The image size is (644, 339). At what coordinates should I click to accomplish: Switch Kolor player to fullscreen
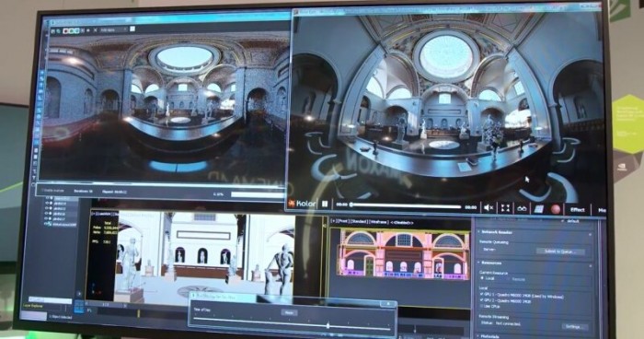coord(505,208)
